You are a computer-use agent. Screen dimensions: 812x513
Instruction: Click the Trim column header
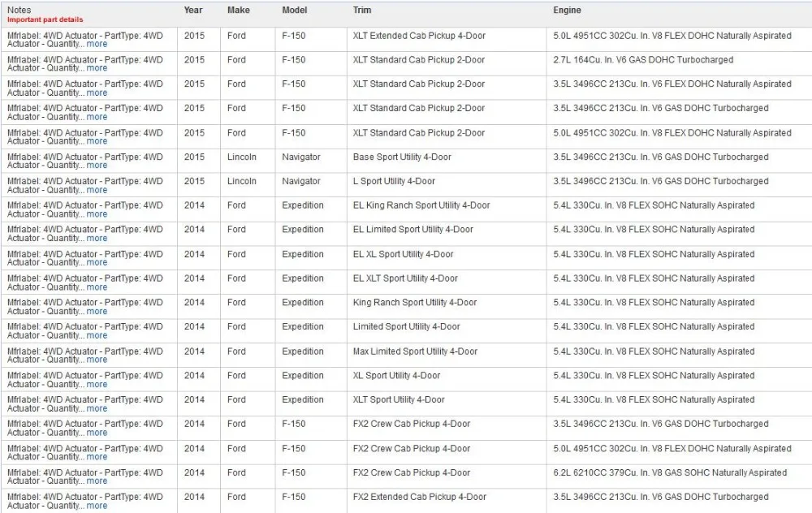362,10
